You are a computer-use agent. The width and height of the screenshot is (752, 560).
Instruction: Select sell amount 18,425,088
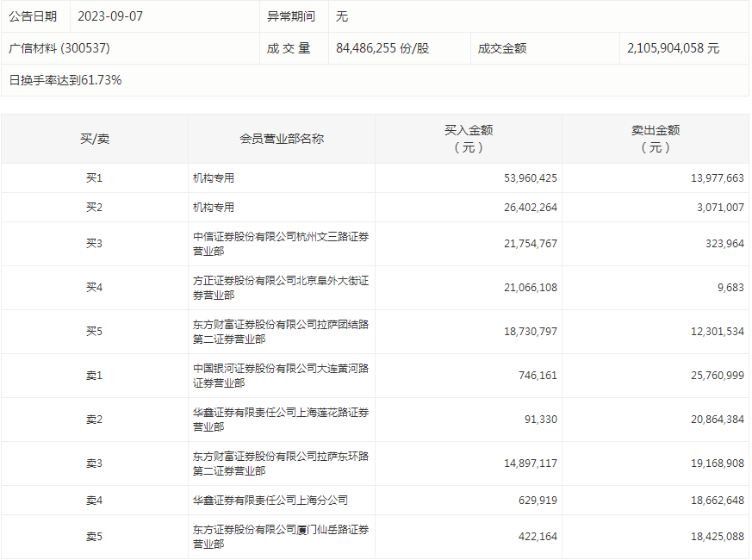coord(718,537)
